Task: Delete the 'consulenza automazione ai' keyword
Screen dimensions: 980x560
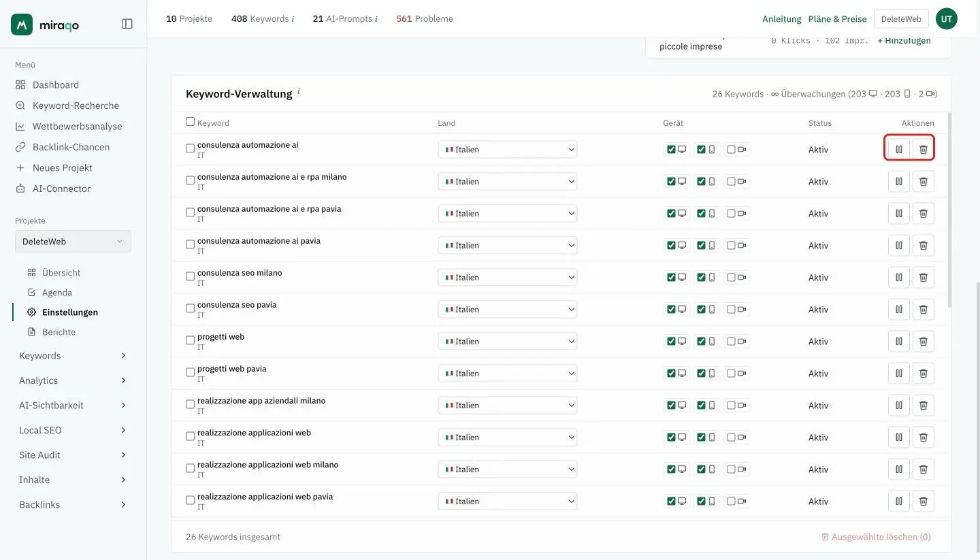Action: pos(923,149)
